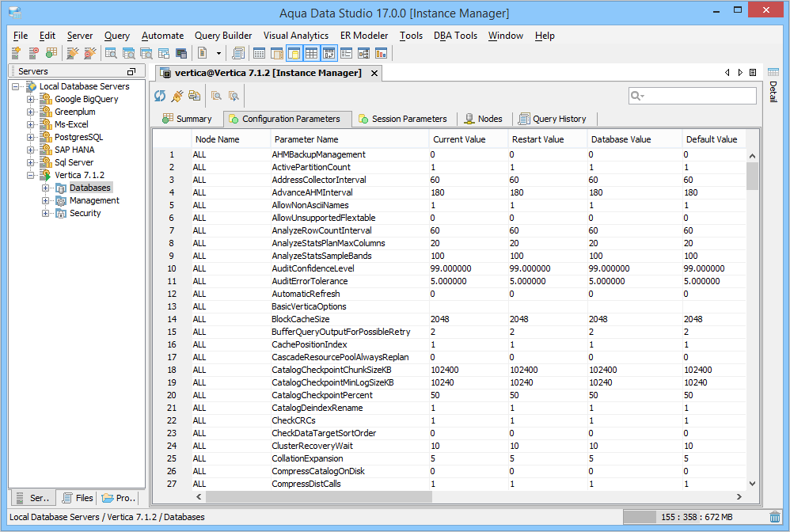Switch to the Query History tab
This screenshot has height=532, width=790.
pos(553,119)
